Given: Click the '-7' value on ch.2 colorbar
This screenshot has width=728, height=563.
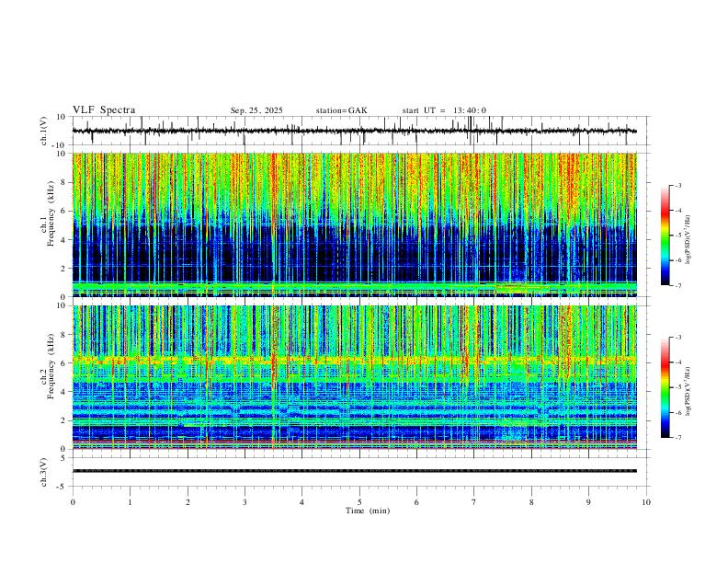Looking at the screenshot, I should (x=677, y=438).
